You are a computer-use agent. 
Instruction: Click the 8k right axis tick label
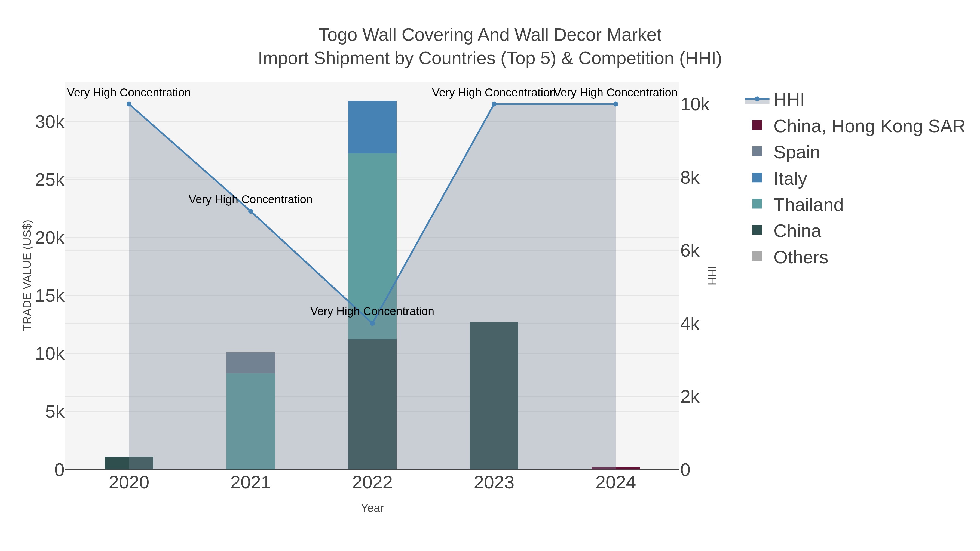click(x=690, y=178)
